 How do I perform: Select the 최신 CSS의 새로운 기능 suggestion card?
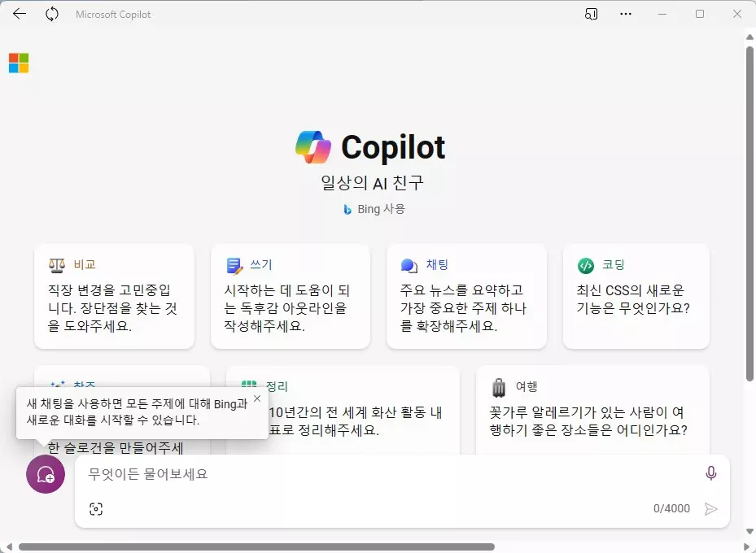[636, 296]
